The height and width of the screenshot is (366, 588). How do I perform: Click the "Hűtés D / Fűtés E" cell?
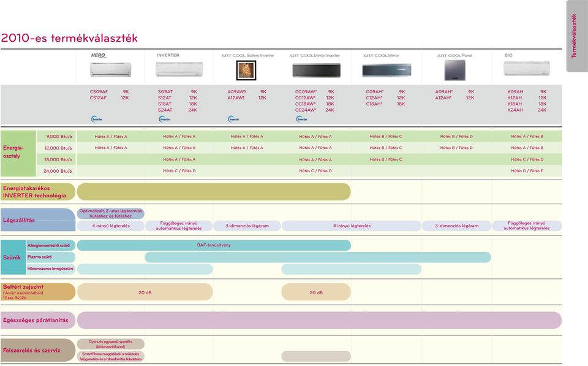[x=527, y=171]
